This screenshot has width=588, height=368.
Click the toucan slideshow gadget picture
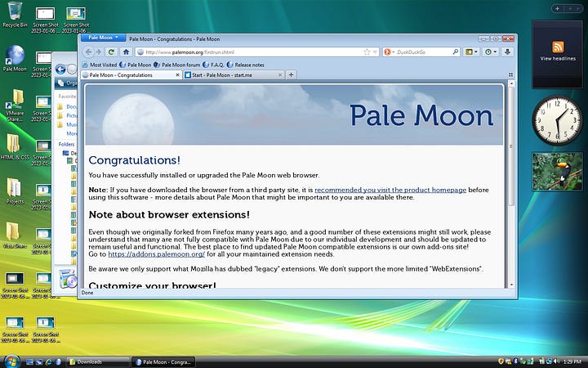557,171
